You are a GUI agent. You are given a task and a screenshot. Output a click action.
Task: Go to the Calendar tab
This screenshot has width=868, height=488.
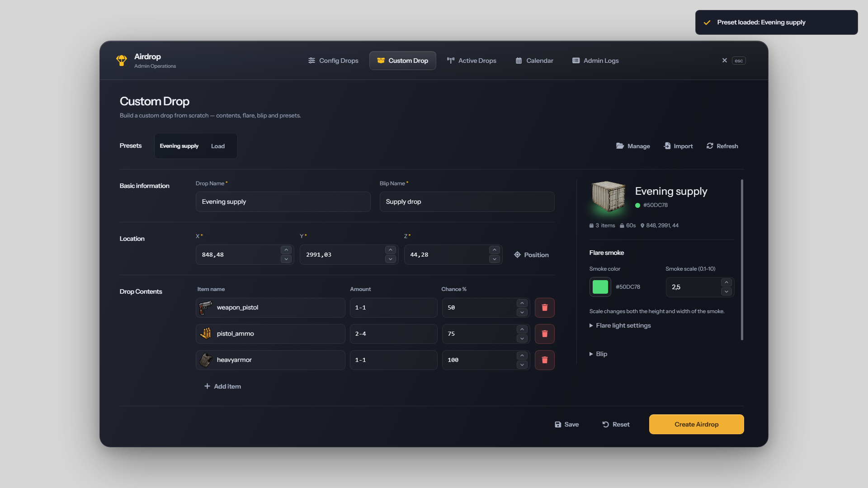tap(534, 61)
